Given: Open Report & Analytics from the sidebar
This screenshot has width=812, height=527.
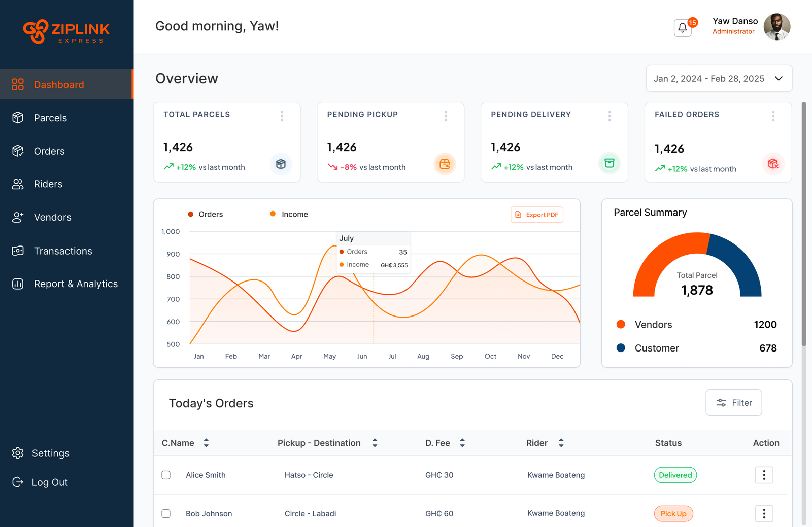Looking at the screenshot, I should coord(76,284).
